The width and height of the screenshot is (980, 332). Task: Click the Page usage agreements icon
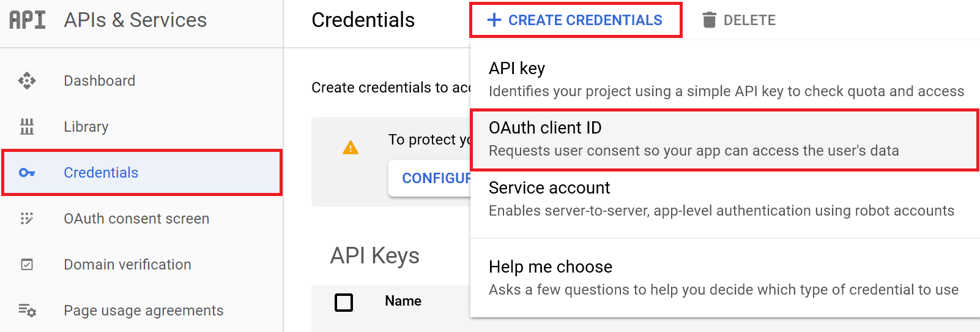27,311
